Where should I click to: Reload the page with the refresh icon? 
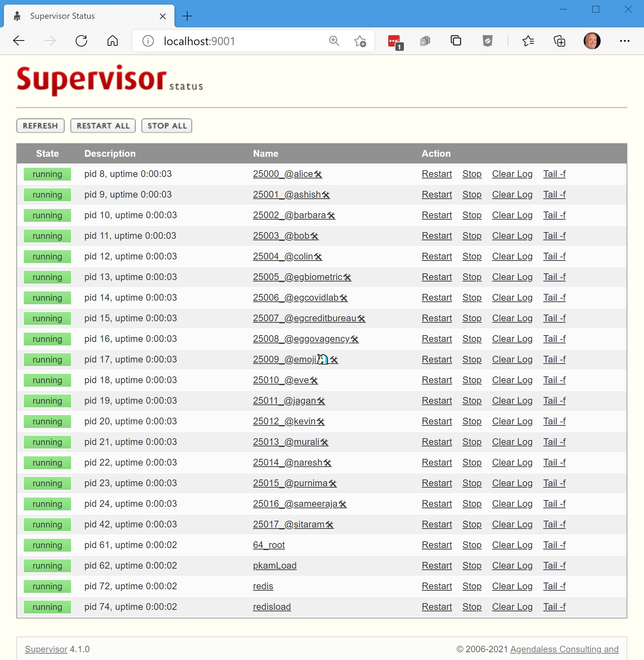click(x=81, y=41)
